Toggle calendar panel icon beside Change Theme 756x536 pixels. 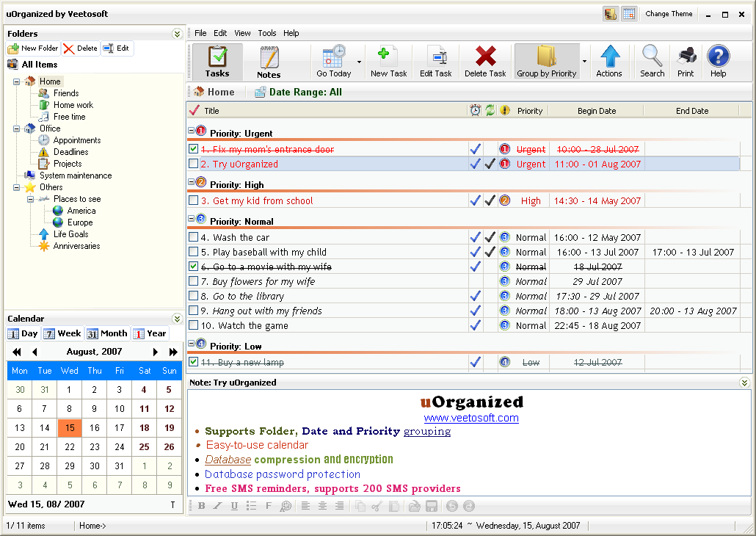pos(629,14)
